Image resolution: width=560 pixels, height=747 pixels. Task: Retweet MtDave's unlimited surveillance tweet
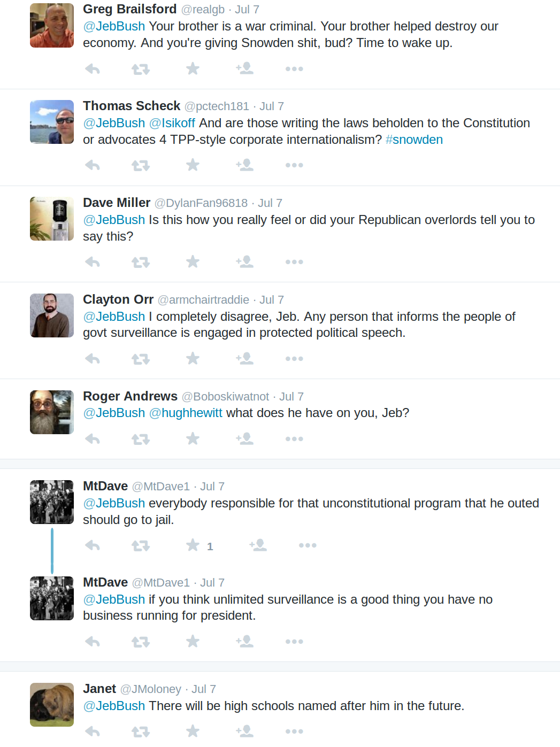[141, 642]
